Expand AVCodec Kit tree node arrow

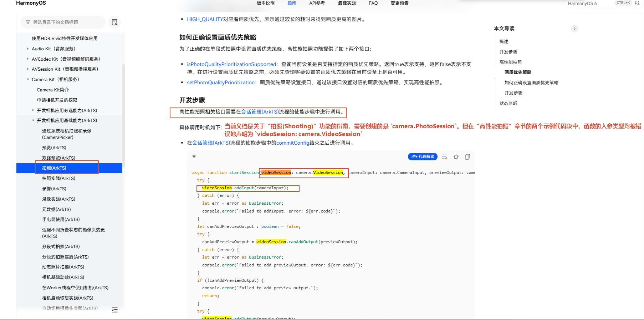point(28,59)
